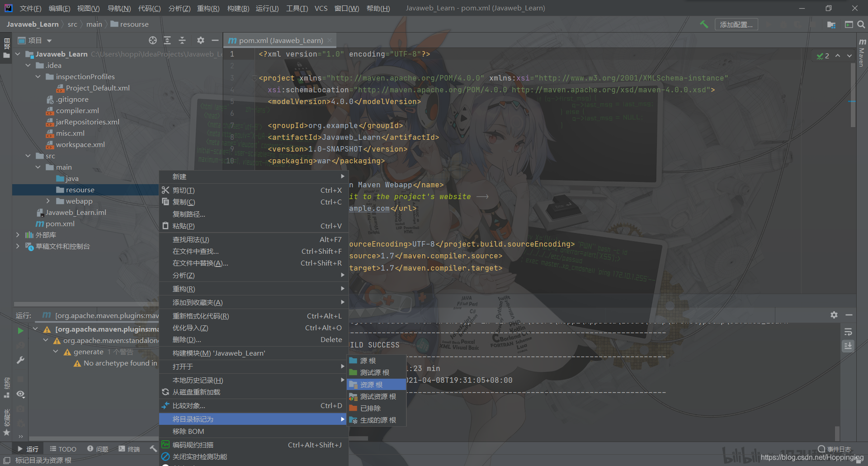Click the expand all icon in project panel
The width and height of the screenshot is (868, 466).
click(167, 40)
